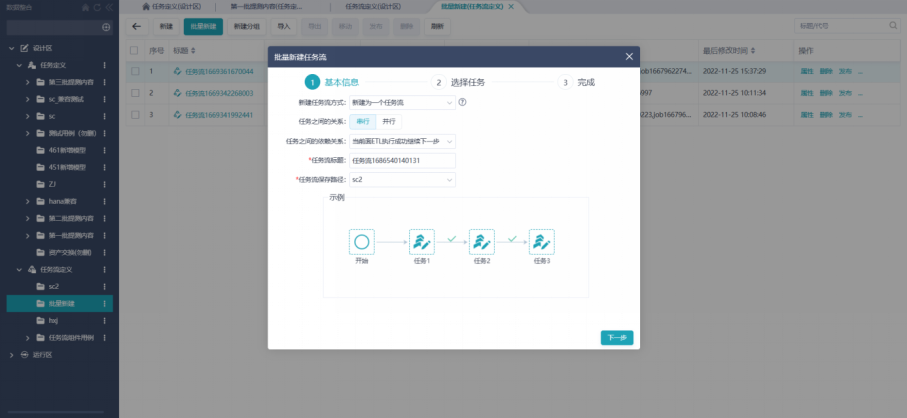Open the more options menu for 任务定义
This screenshot has height=418, width=907.
coord(104,65)
